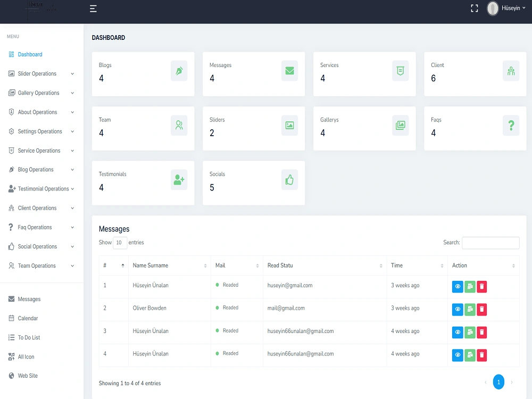Click the Faq Operations question mark icon
Viewport: 532px width, 399px height.
coord(11,227)
